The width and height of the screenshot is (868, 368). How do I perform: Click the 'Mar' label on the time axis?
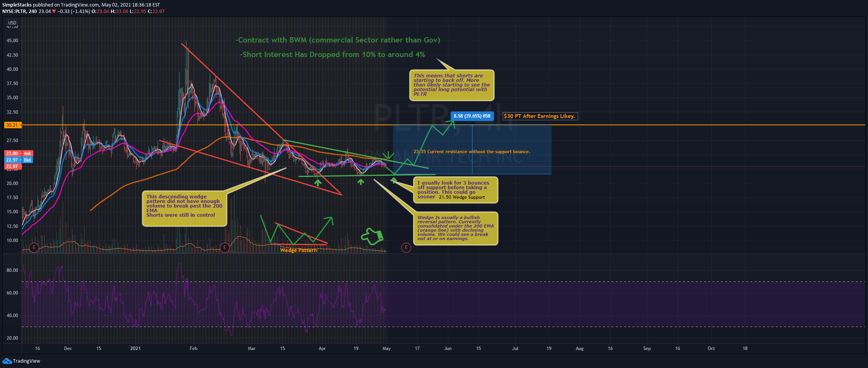[x=252, y=348]
